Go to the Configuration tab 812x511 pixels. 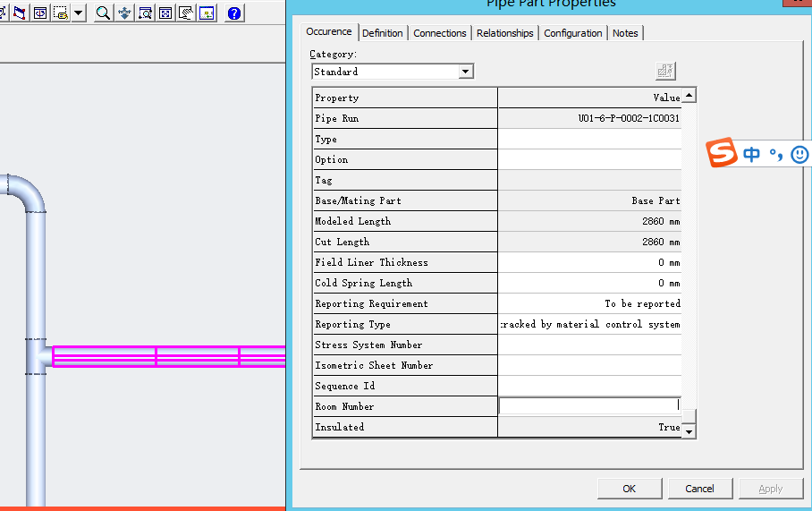[572, 33]
